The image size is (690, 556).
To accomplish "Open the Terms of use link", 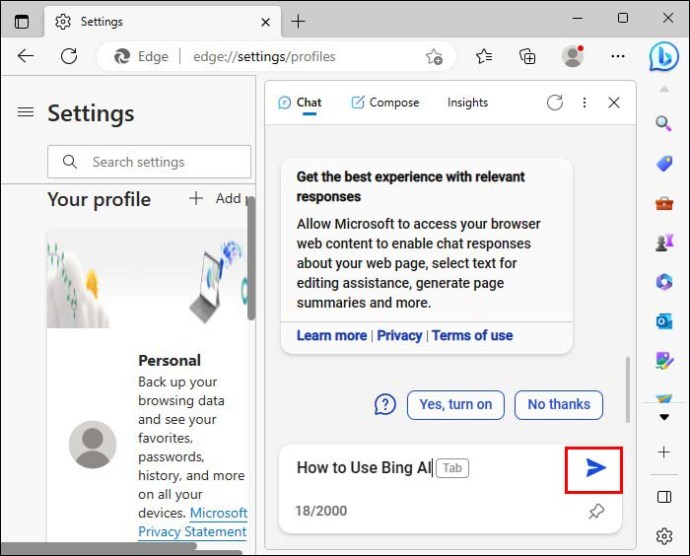I will tap(472, 335).
